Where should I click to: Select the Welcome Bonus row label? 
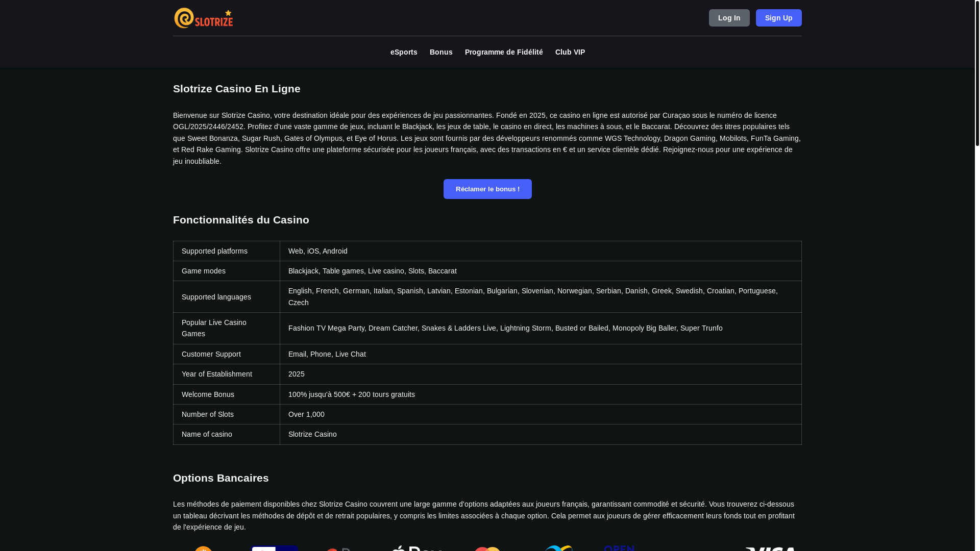(208, 394)
